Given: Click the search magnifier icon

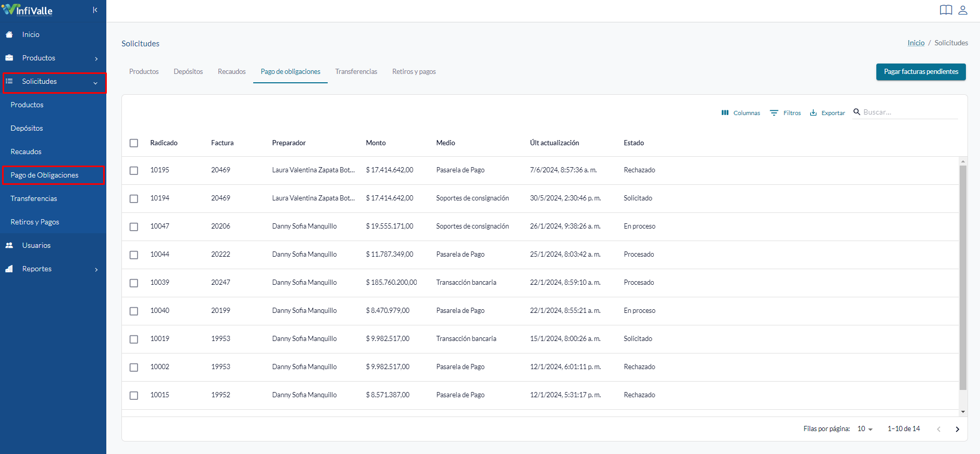Looking at the screenshot, I should [x=857, y=112].
